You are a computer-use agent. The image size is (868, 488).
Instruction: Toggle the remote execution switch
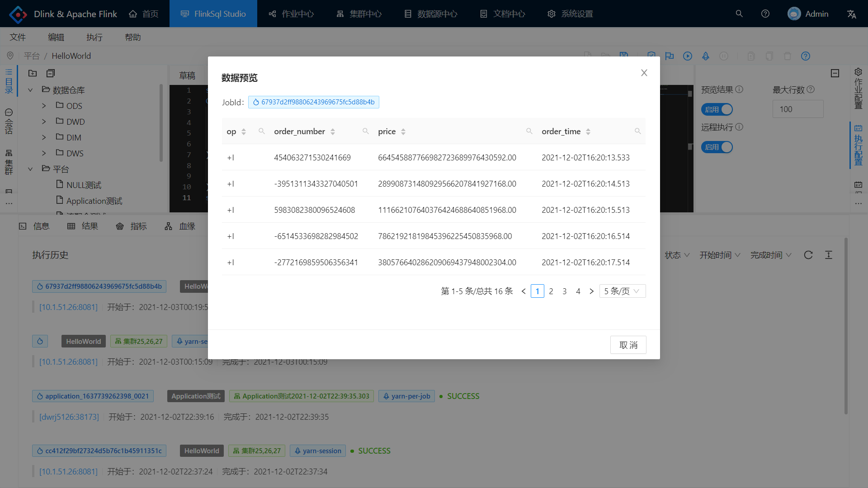[717, 147]
